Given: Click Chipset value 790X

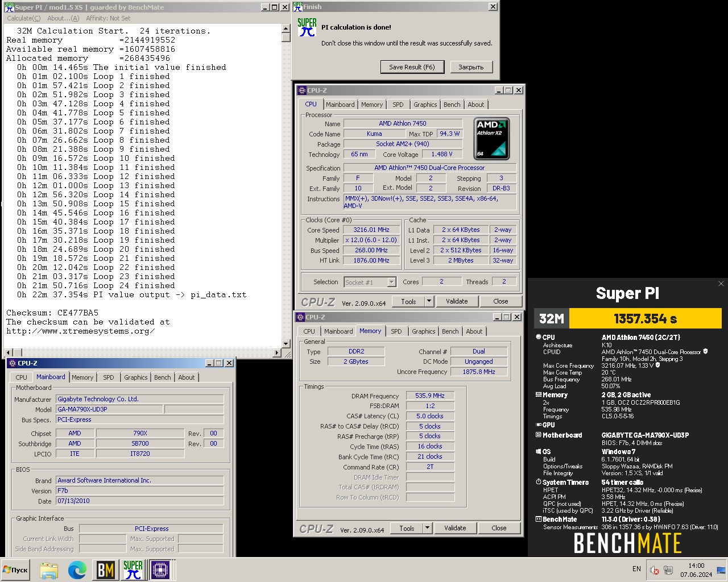Looking at the screenshot, I should (x=140, y=433).
